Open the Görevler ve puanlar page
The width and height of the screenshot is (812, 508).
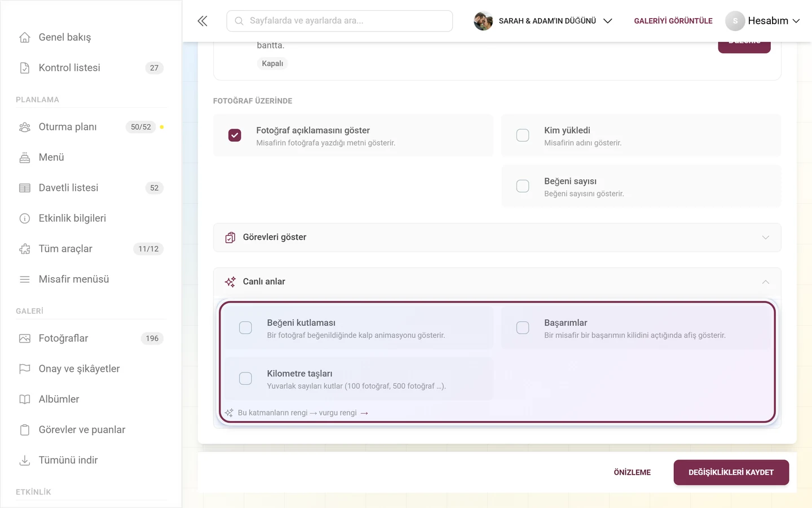click(x=91, y=430)
